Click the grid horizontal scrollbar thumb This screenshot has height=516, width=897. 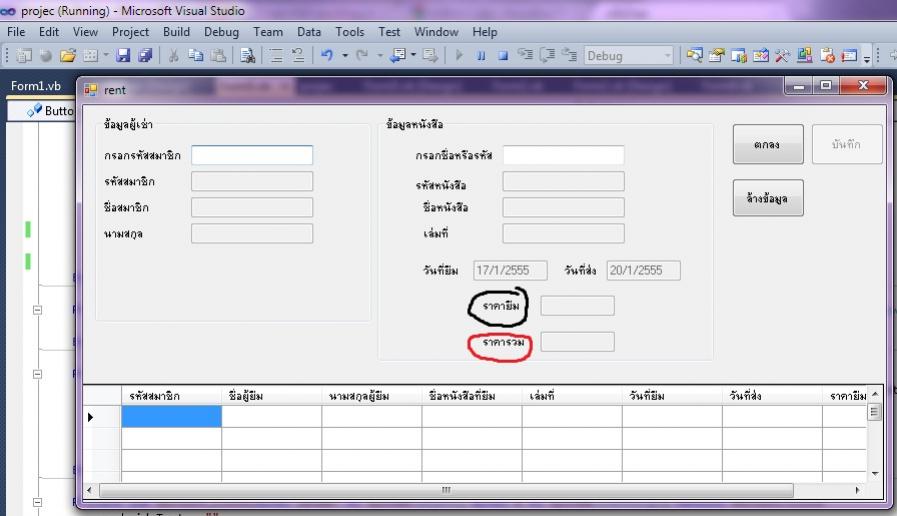pos(446,490)
